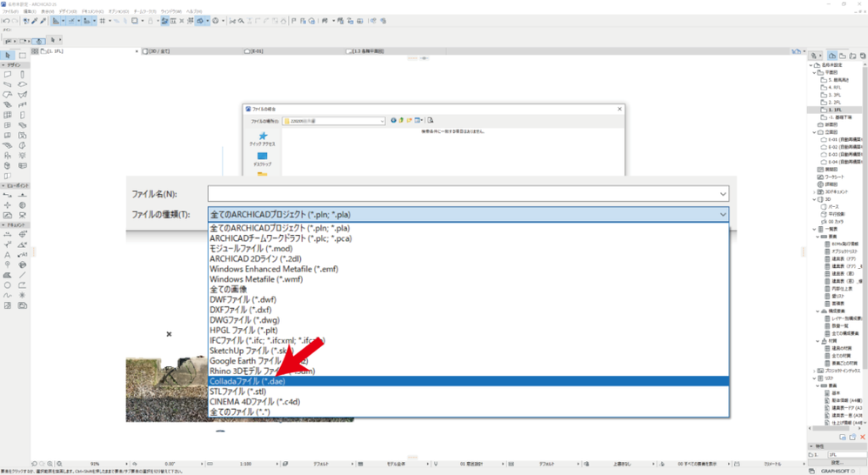The width and height of the screenshot is (868, 475).
Task: Open the ファイル menu
Action: pyautogui.click(x=10, y=11)
